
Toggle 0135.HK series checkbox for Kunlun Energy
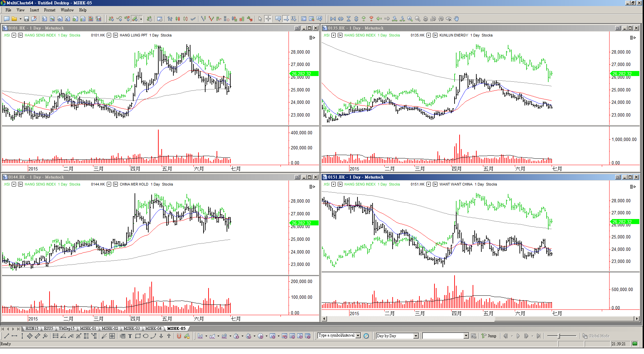point(435,35)
